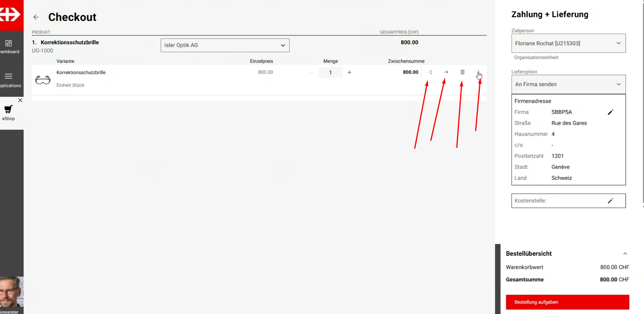This screenshot has height=314, width=644.
Task: Click the Kostenstelle field
Action: click(569, 201)
